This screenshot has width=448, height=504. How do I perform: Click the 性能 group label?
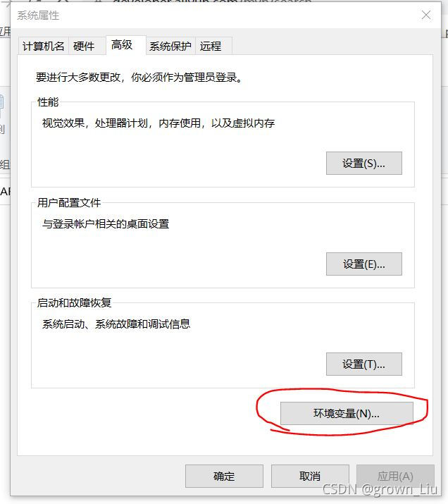click(48, 102)
